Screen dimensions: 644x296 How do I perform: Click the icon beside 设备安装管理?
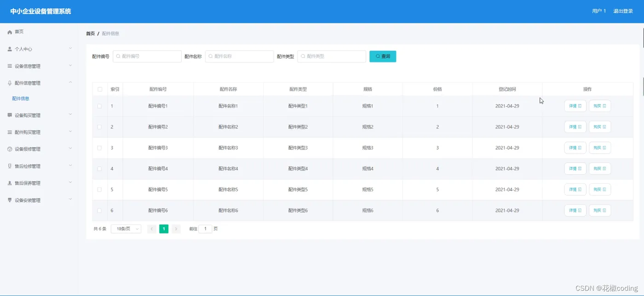click(10, 200)
